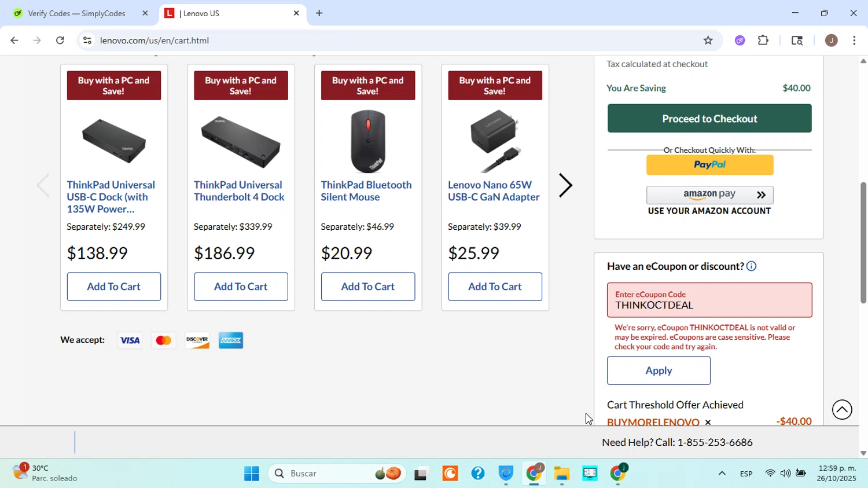868x488 pixels.
Task: Open the side panel icon in the toolbar
Action: 797,41
